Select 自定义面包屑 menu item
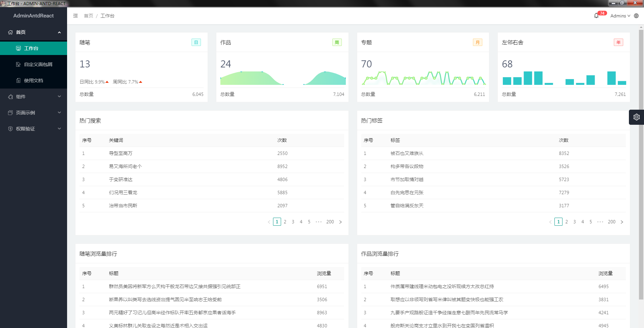The width and height of the screenshot is (644, 328). [x=34, y=64]
